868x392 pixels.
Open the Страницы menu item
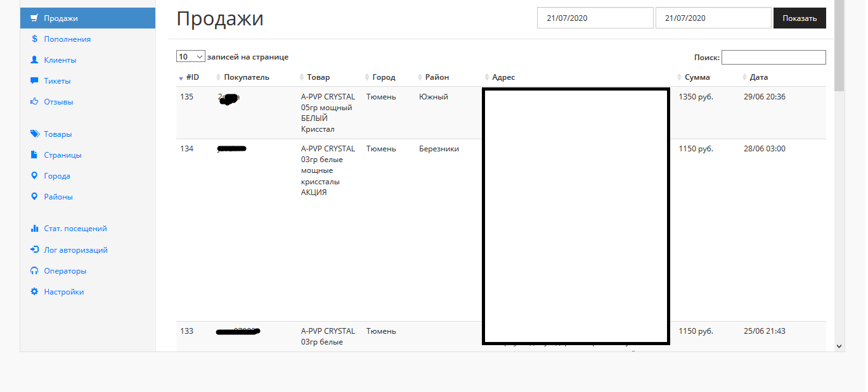pos(62,155)
